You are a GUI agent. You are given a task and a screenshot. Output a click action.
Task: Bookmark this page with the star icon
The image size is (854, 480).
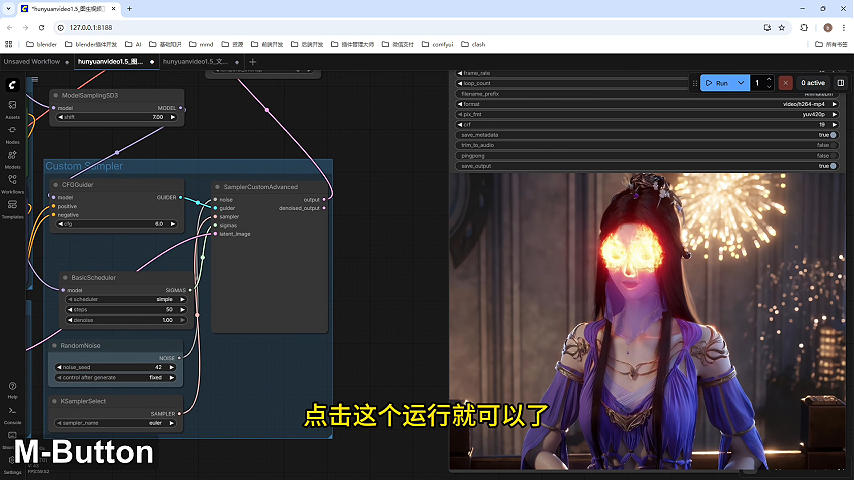[x=782, y=27]
